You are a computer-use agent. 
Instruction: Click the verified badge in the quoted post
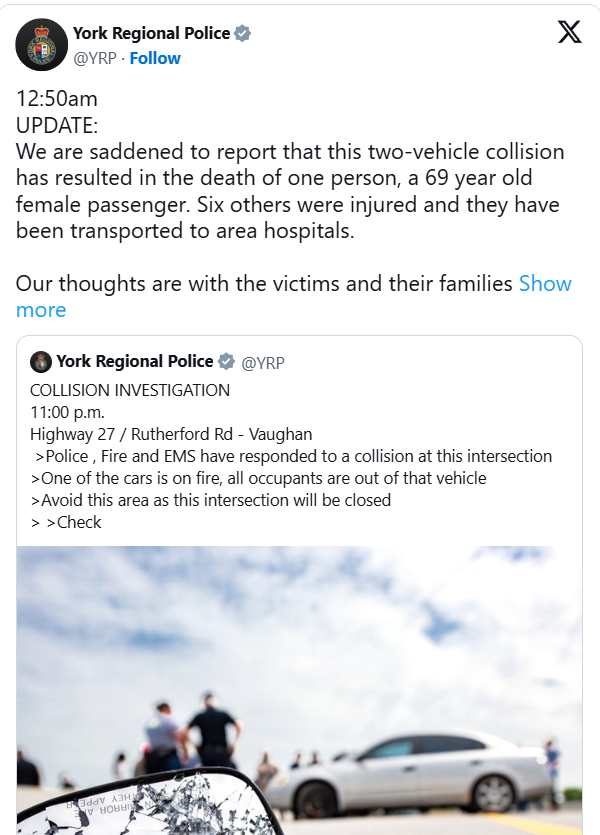pyautogui.click(x=227, y=361)
